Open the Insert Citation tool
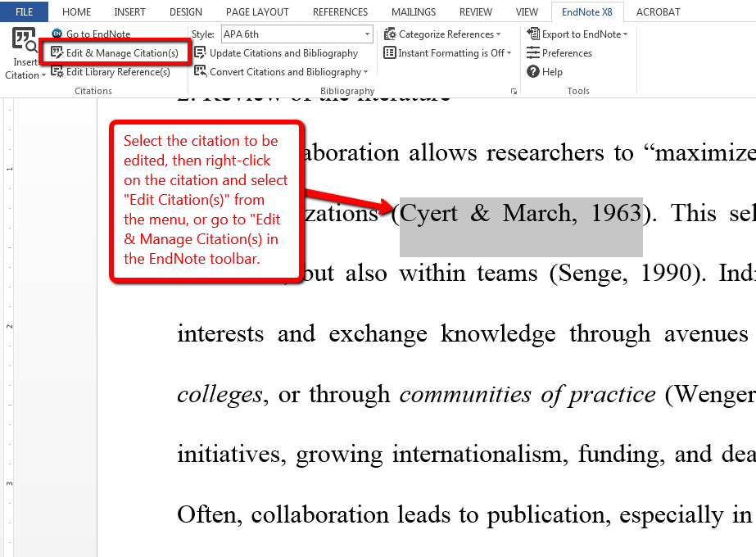 click(x=21, y=49)
